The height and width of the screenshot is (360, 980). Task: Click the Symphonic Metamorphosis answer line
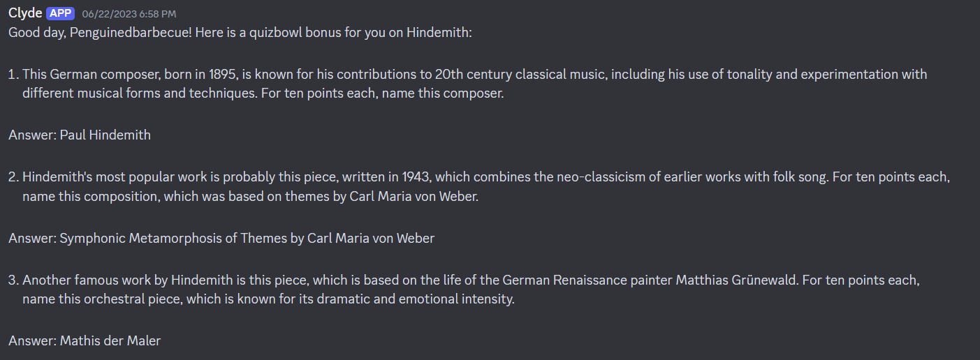pos(221,239)
